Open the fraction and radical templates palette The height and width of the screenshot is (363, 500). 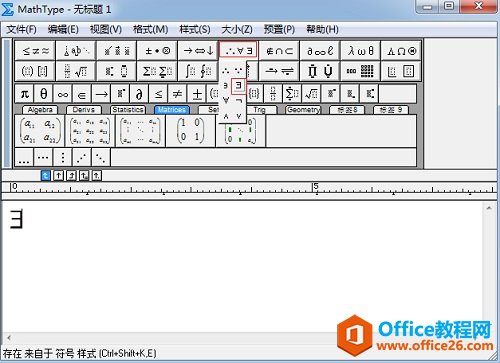coord(76,71)
